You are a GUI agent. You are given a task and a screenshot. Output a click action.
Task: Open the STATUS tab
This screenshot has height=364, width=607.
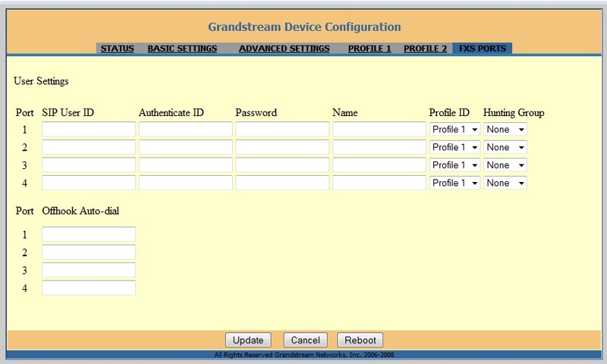click(x=118, y=49)
